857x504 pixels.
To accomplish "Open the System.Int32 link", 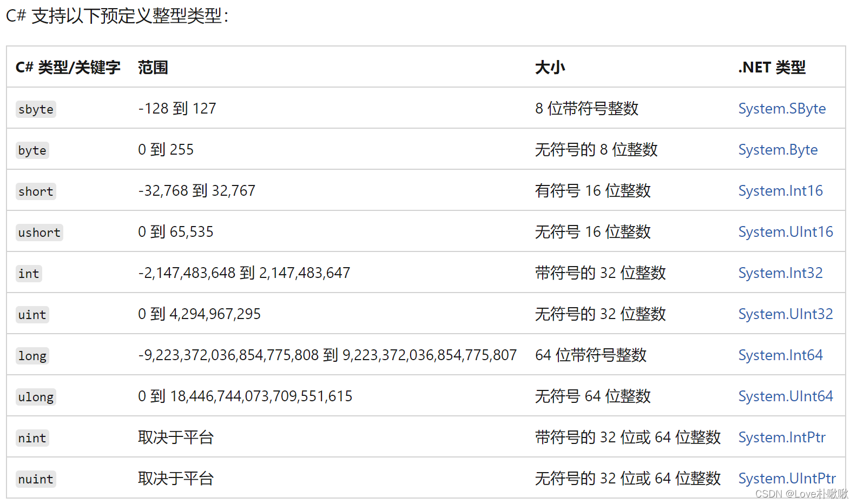I will point(780,273).
